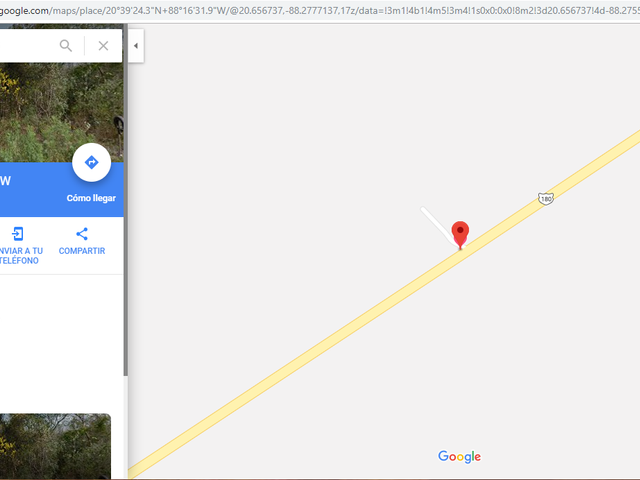
Task: Click the browser URL address bar
Action: click(x=320, y=11)
